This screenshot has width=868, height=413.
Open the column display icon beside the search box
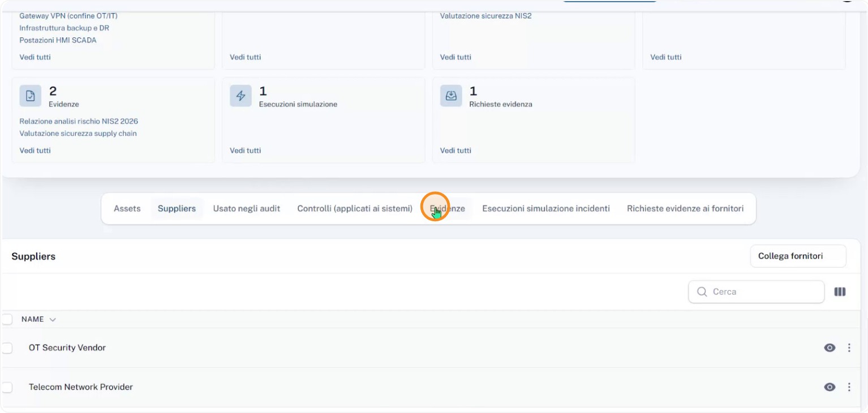[840, 292]
